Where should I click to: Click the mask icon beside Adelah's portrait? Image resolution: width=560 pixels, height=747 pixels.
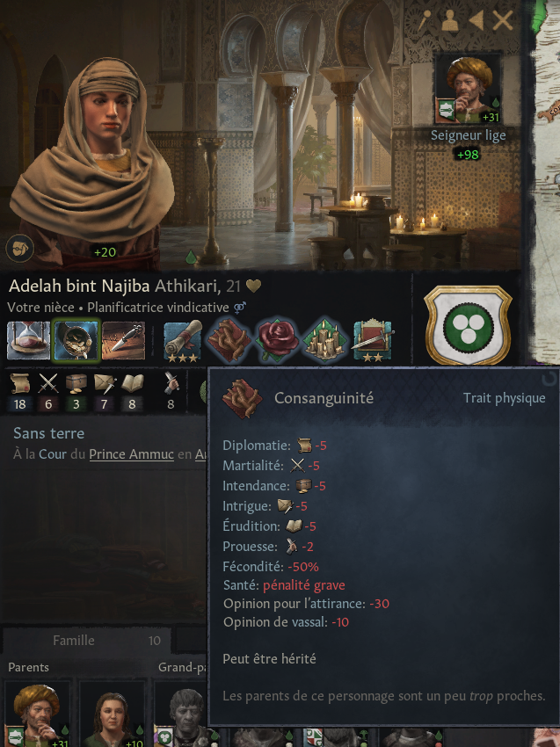click(x=20, y=248)
